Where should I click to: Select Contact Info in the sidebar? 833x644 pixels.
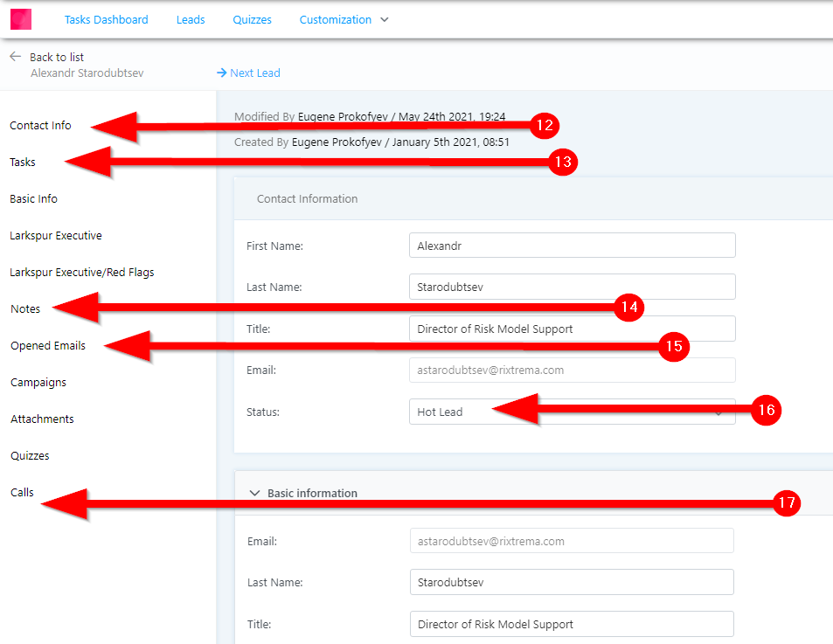40,125
